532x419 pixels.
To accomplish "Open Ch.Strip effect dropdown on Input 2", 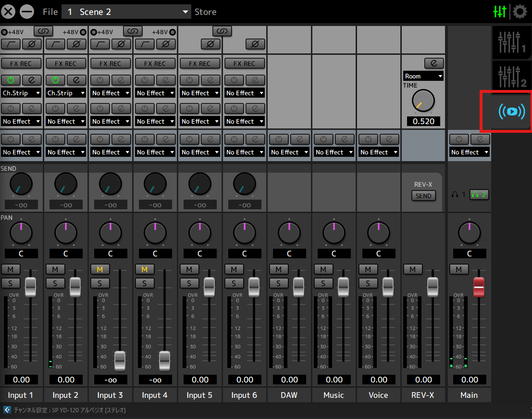I will tap(66, 93).
